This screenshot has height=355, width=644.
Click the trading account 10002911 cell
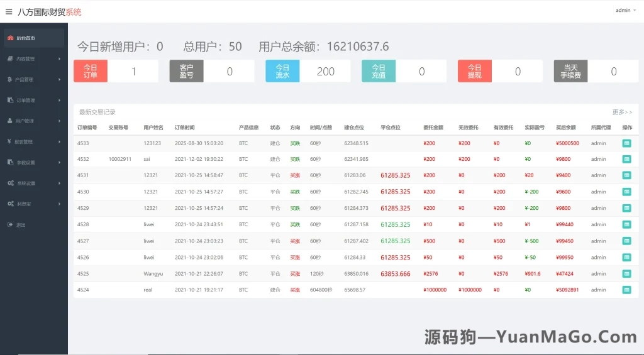120,159
